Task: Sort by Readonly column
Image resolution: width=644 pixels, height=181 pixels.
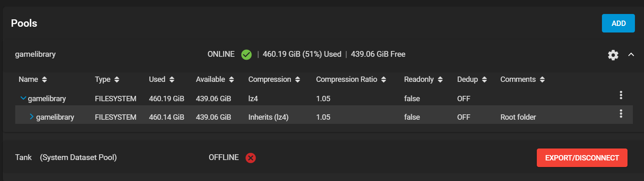Action: [423, 79]
